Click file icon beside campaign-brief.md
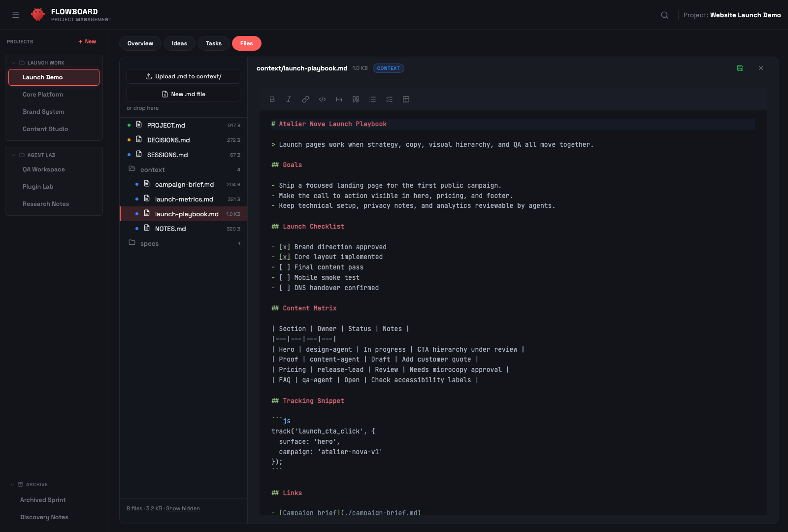The width and height of the screenshot is (788, 532). (x=147, y=184)
